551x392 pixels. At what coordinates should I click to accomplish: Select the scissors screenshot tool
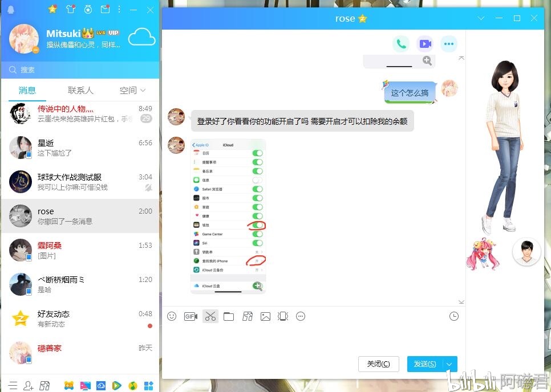point(210,316)
